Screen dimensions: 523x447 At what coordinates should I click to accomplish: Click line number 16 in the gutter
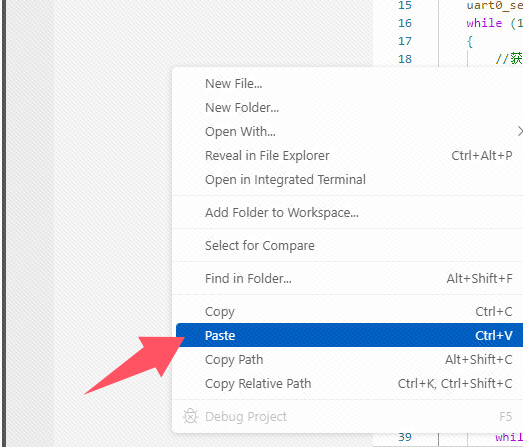pyautogui.click(x=405, y=23)
